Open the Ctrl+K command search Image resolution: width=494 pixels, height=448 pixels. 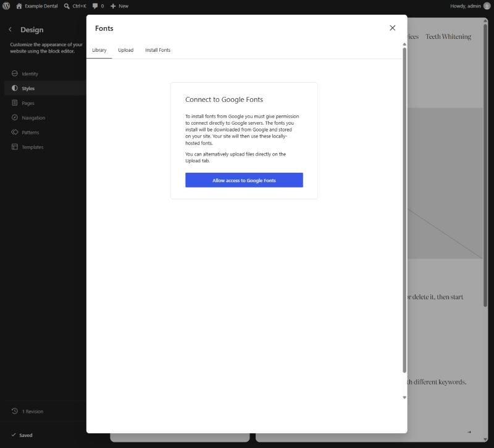tap(75, 6)
